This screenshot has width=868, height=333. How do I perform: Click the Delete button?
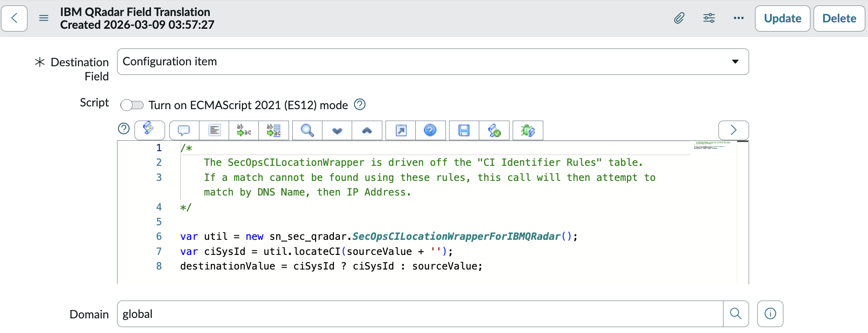click(839, 18)
